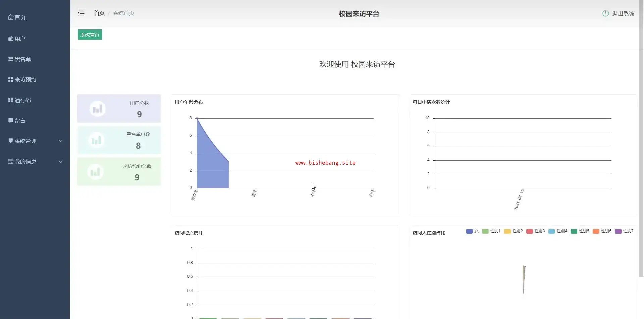
Task: Open the 黑名单 menu item
Action: click(x=35, y=59)
